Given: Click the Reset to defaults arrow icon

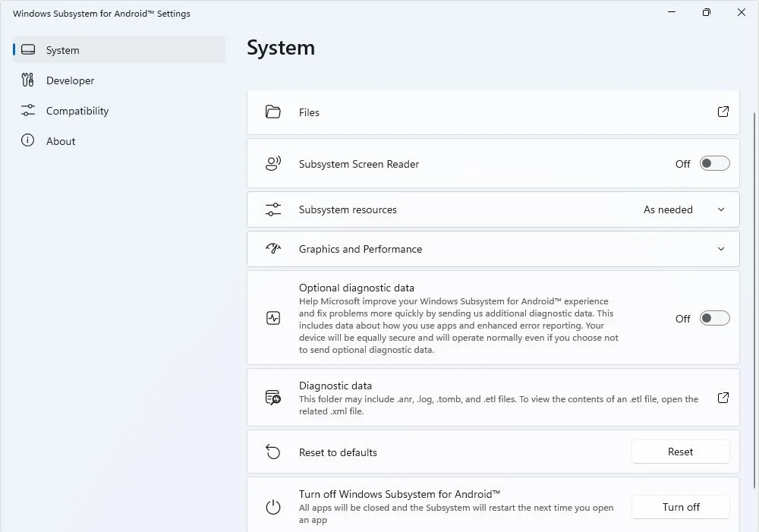Looking at the screenshot, I should pyautogui.click(x=273, y=452).
